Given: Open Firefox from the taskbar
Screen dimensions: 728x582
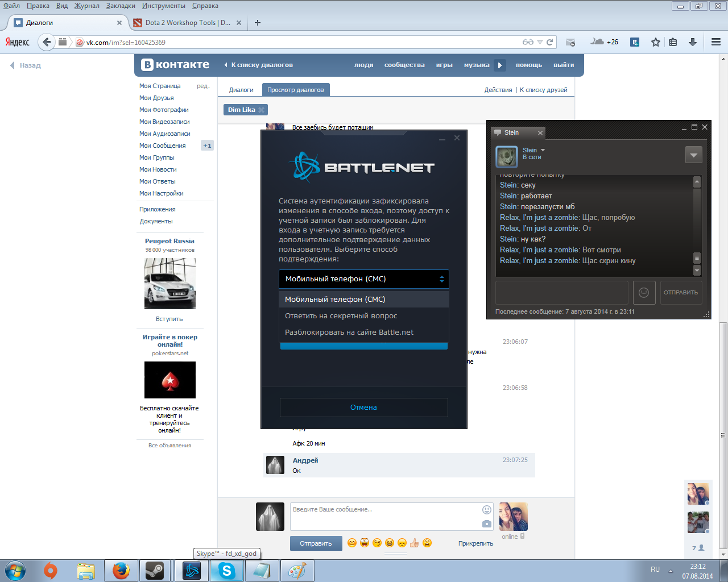Looking at the screenshot, I should (x=121, y=571).
